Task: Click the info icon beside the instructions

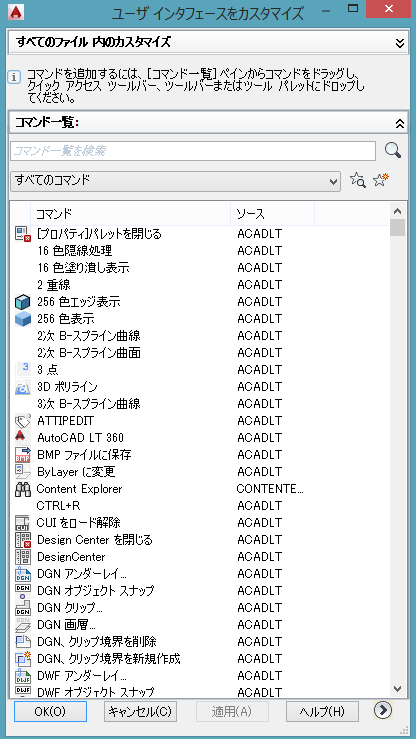Action: click(14, 77)
